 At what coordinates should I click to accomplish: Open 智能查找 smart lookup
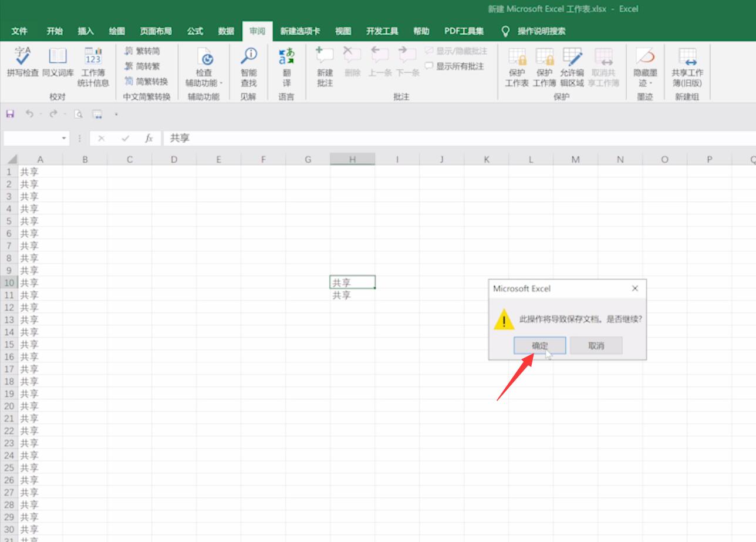pos(249,68)
